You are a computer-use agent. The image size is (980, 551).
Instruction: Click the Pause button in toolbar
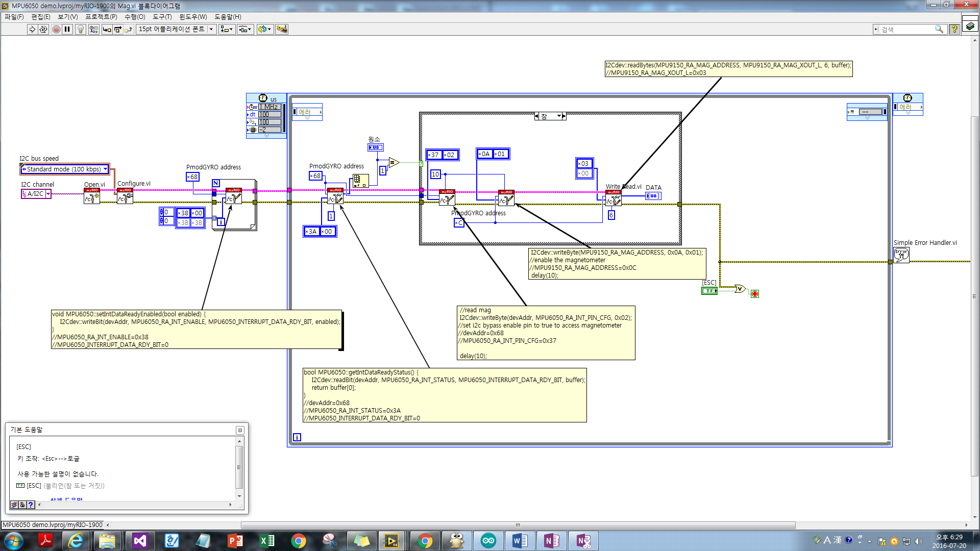(x=67, y=30)
